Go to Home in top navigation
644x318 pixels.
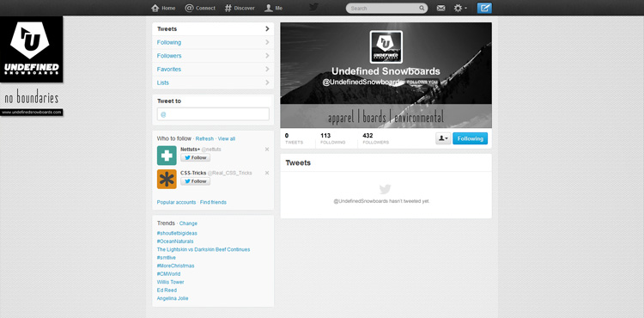[x=163, y=8]
